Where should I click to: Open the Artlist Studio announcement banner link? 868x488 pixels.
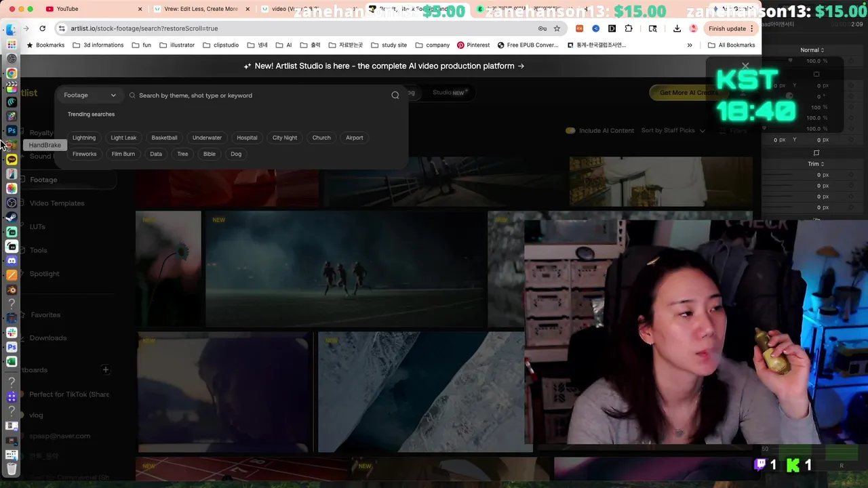[384, 66]
